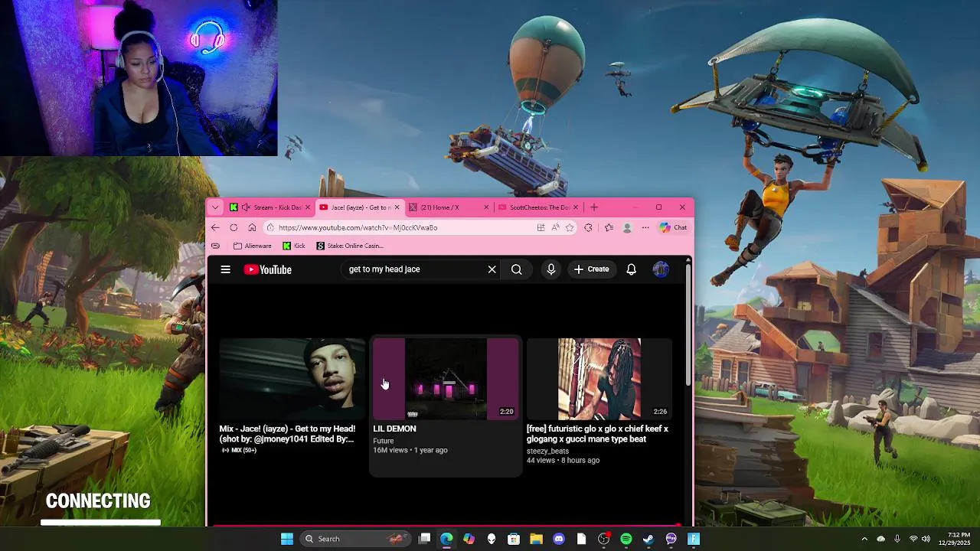Open the Future channel link

(383, 441)
